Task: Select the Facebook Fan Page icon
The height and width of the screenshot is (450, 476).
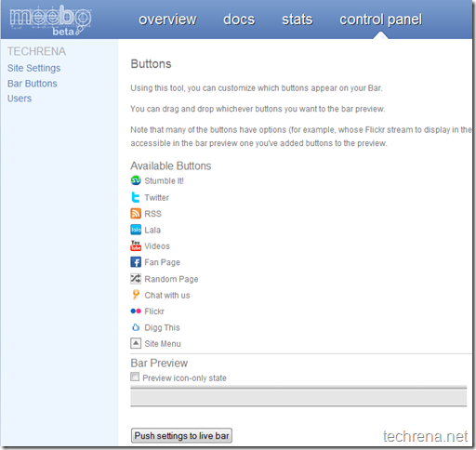Action: tap(136, 262)
